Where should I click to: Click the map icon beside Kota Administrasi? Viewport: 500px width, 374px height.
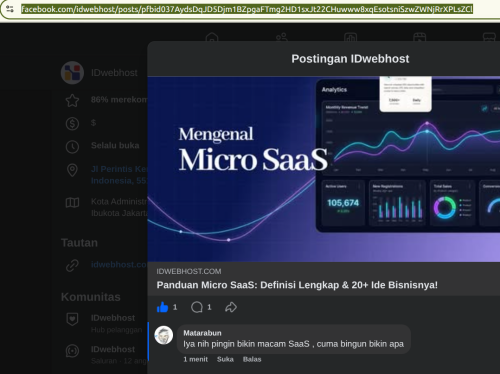72,202
